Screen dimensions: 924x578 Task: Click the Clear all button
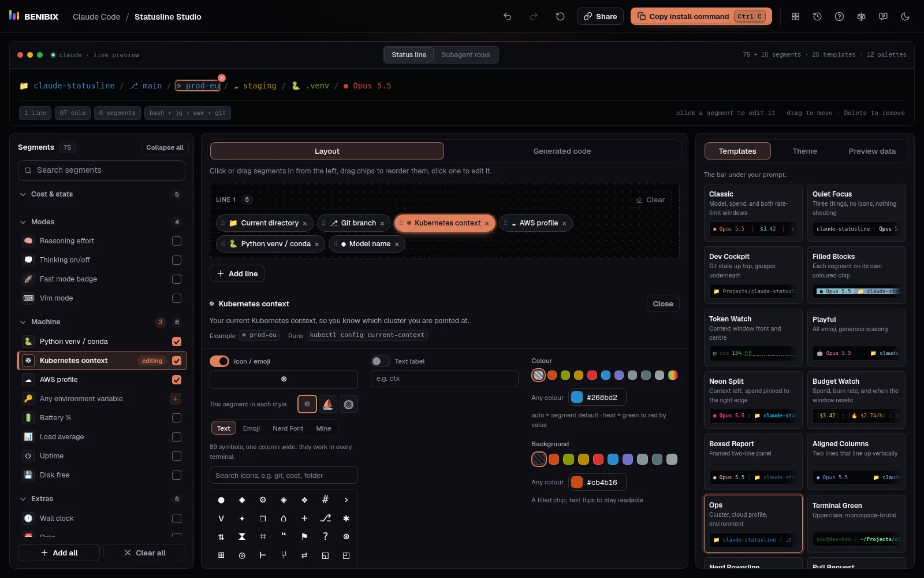[x=144, y=553]
